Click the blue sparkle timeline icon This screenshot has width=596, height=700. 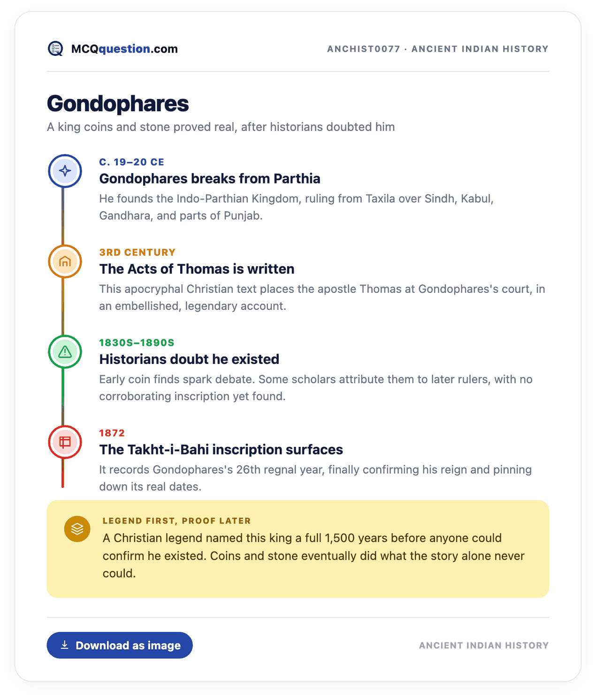pos(65,171)
